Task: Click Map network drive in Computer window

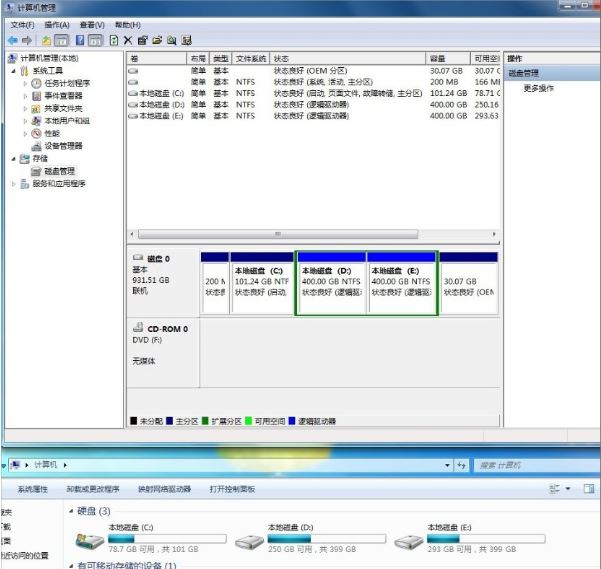Action: coord(164,489)
